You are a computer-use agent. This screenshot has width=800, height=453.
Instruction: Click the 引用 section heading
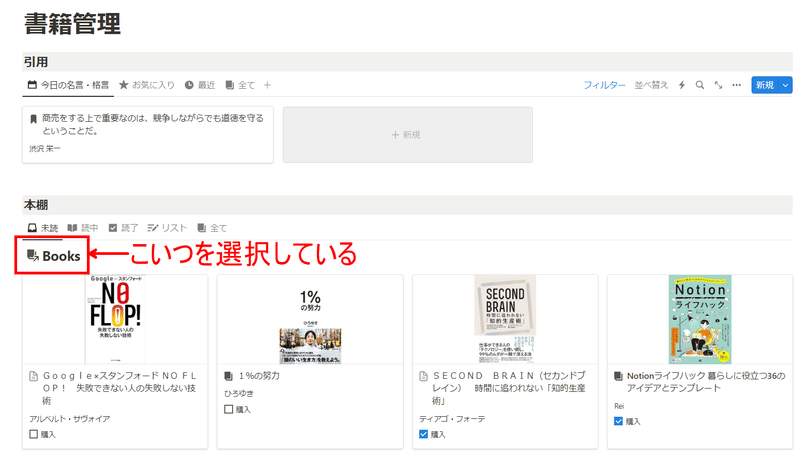click(36, 62)
